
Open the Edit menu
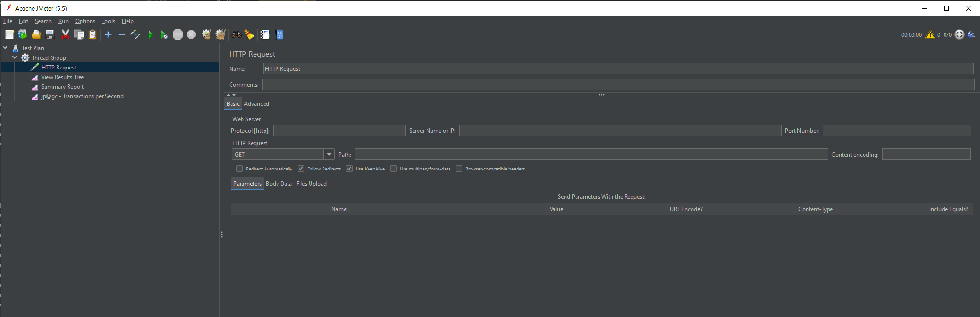pos(23,21)
